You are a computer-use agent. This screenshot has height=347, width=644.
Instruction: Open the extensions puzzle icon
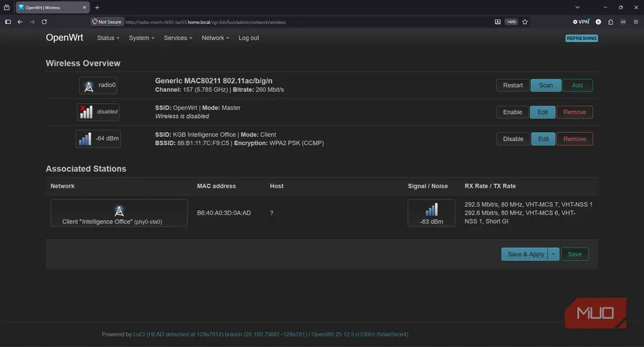(x=611, y=22)
